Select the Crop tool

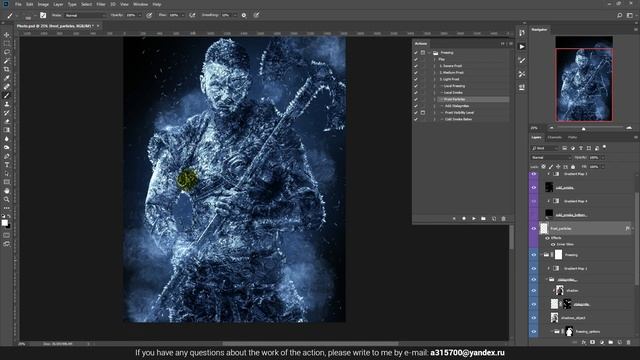click(x=7, y=69)
